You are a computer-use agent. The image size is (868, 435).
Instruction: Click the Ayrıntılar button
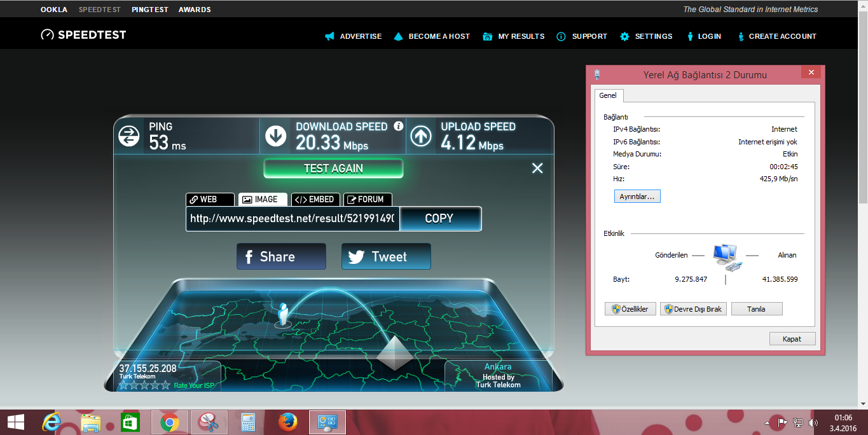[637, 197]
